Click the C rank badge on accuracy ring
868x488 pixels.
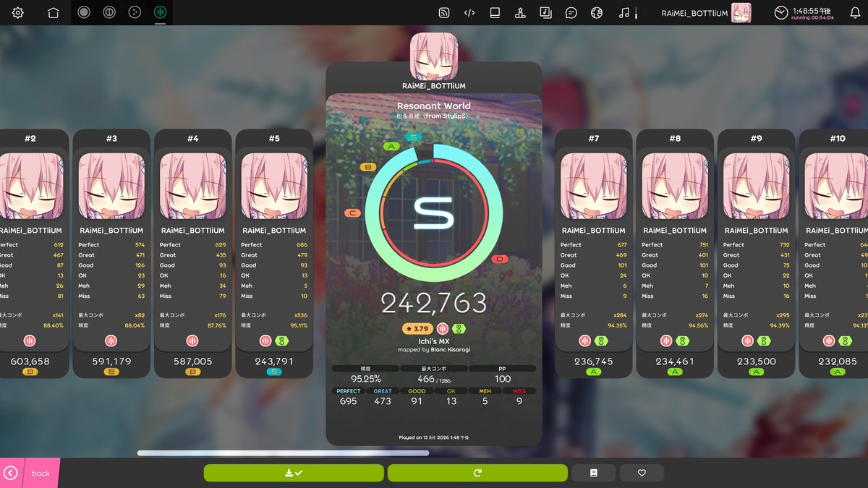[354, 213]
